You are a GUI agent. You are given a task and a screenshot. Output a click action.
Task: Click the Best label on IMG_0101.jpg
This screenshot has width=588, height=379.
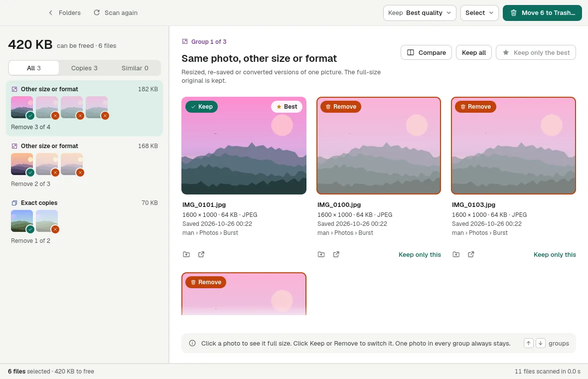pyautogui.click(x=287, y=107)
